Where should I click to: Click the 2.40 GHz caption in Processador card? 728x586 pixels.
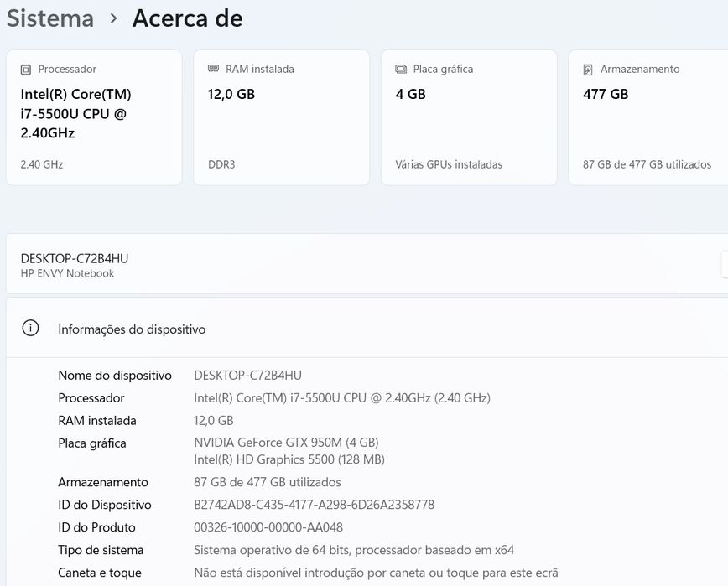pos(42,164)
